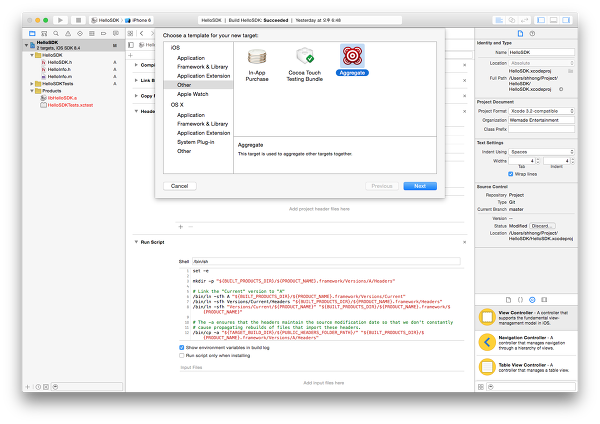Select the Standard editor button
This screenshot has width=600, height=424.
coord(499,20)
